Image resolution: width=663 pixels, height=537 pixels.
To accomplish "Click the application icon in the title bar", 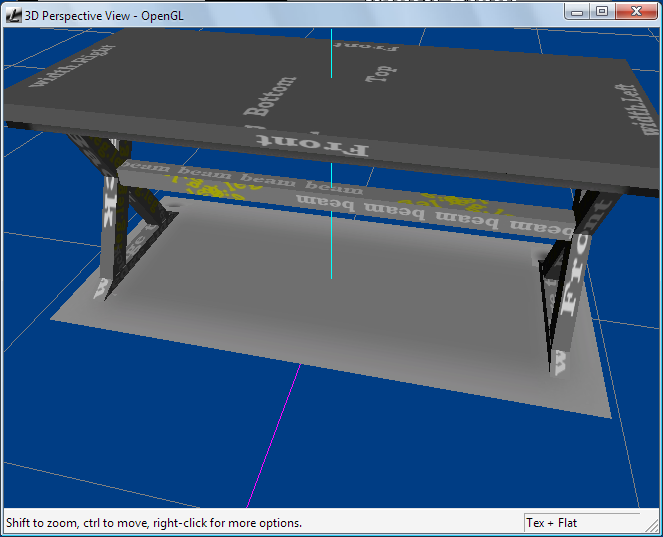I will tap(13, 12).
